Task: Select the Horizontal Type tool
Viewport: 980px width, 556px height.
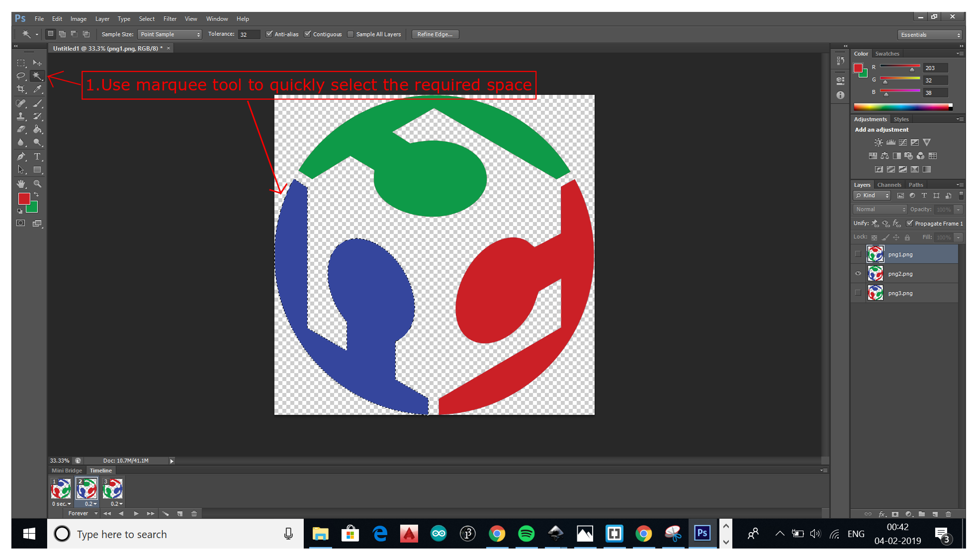Action: pyautogui.click(x=37, y=157)
